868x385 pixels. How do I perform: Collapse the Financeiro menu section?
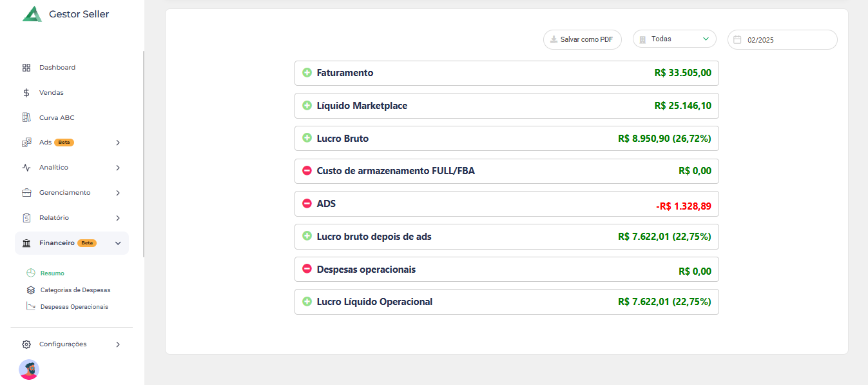[x=118, y=243]
